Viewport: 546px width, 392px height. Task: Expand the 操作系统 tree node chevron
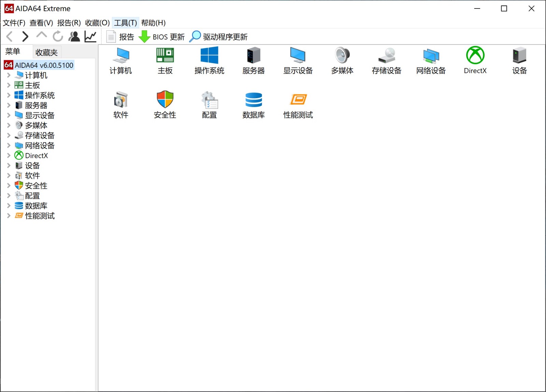tap(9, 95)
